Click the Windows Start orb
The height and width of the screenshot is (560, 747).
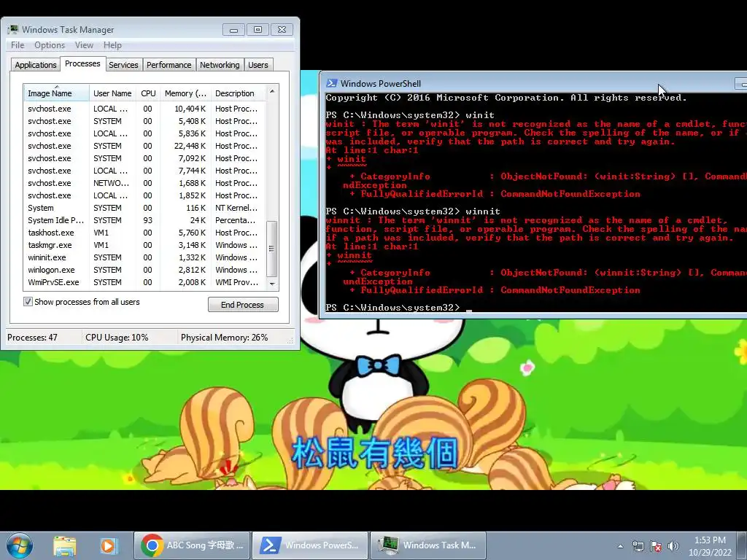[x=20, y=545]
